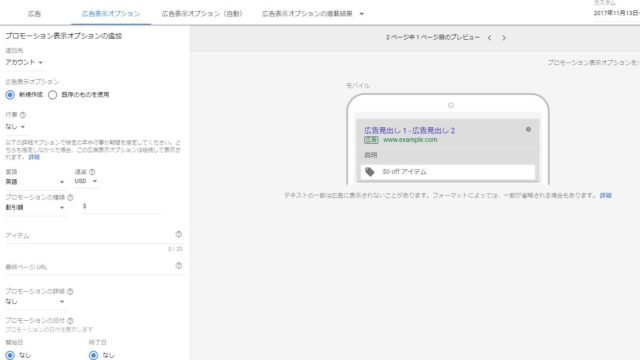Click info icon on ad preview card

pos(528,129)
